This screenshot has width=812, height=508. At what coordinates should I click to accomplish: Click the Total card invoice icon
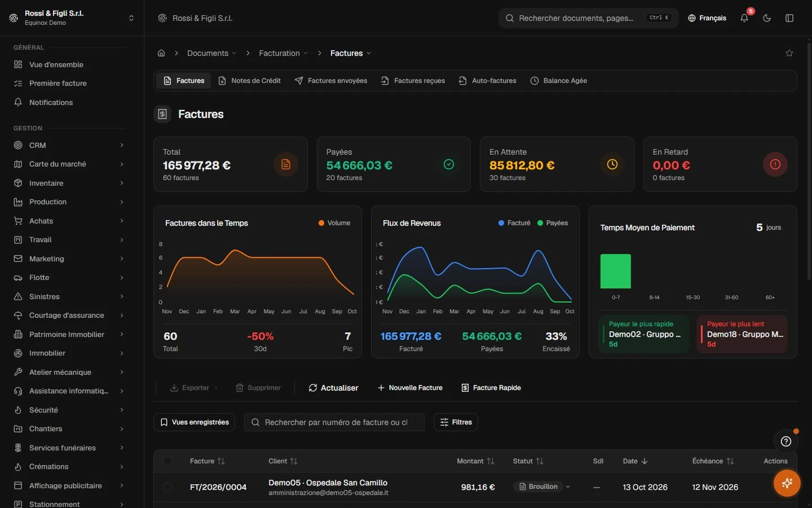[x=286, y=164]
